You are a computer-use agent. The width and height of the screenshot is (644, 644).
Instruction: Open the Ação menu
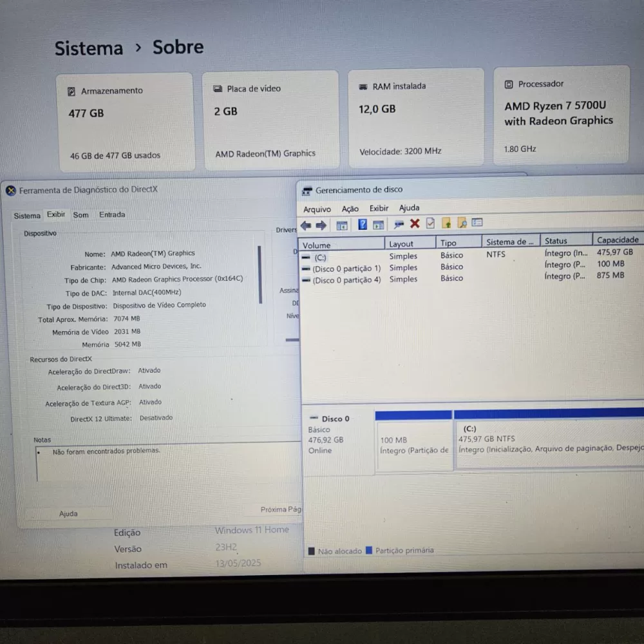click(x=350, y=209)
